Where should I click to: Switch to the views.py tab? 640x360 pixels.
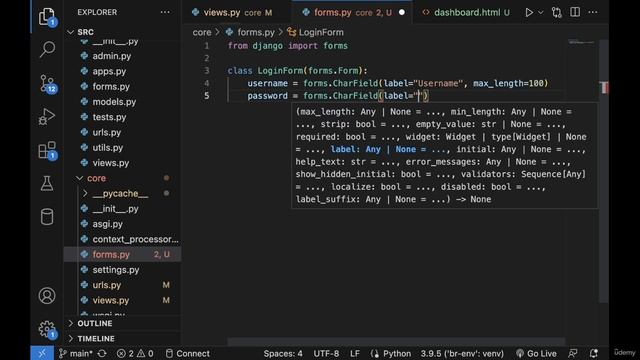click(x=233, y=13)
